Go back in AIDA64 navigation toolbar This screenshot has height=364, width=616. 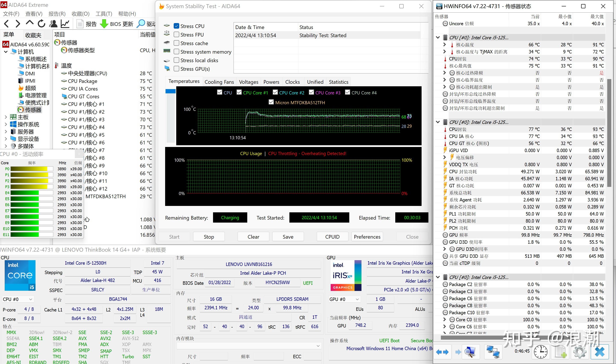(x=6, y=24)
